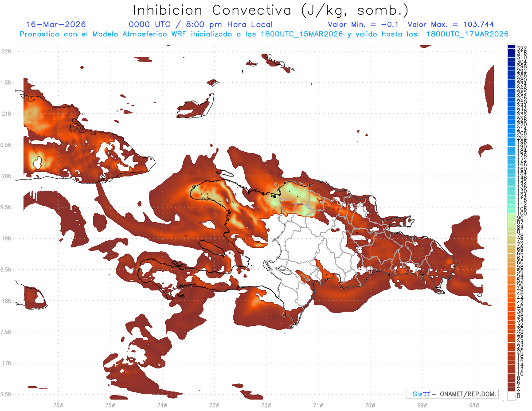
Task: Pick the pale green swatch beside 100
Action: coord(511,215)
